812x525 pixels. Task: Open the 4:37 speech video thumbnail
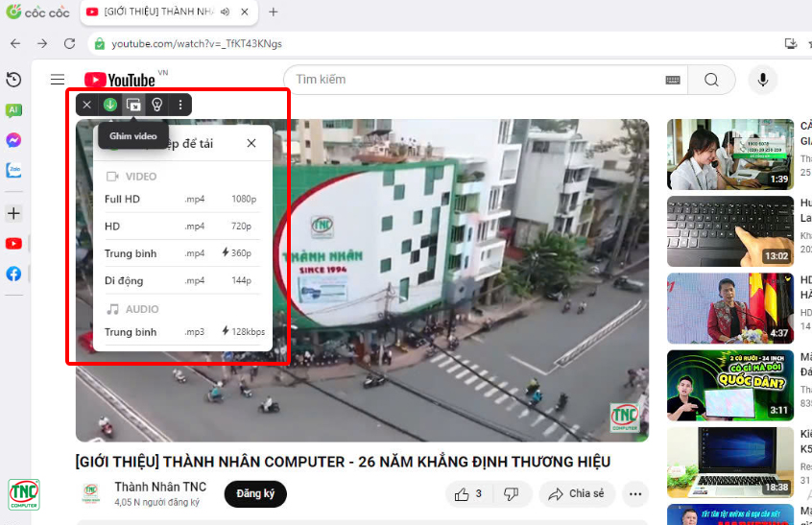pos(730,309)
